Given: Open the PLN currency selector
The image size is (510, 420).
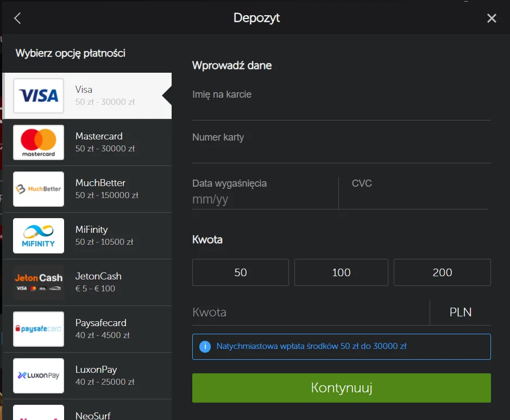Looking at the screenshot, I should pos(461,312).
